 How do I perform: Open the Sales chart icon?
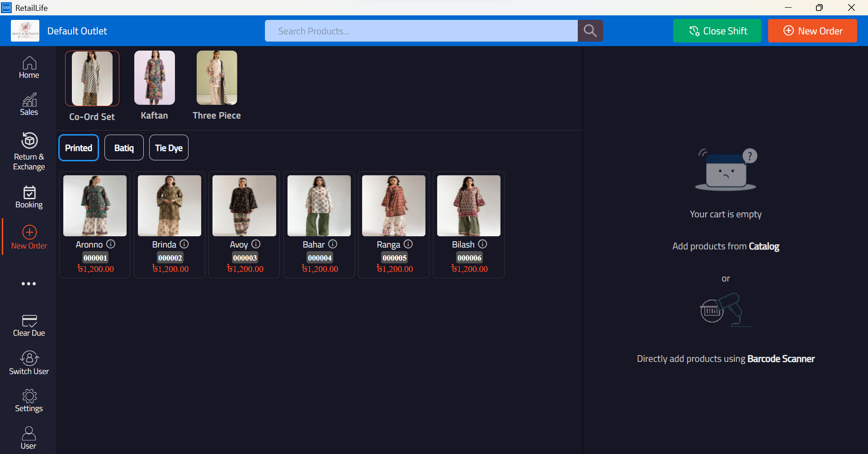pyautogui.click(x=29, y=100)
